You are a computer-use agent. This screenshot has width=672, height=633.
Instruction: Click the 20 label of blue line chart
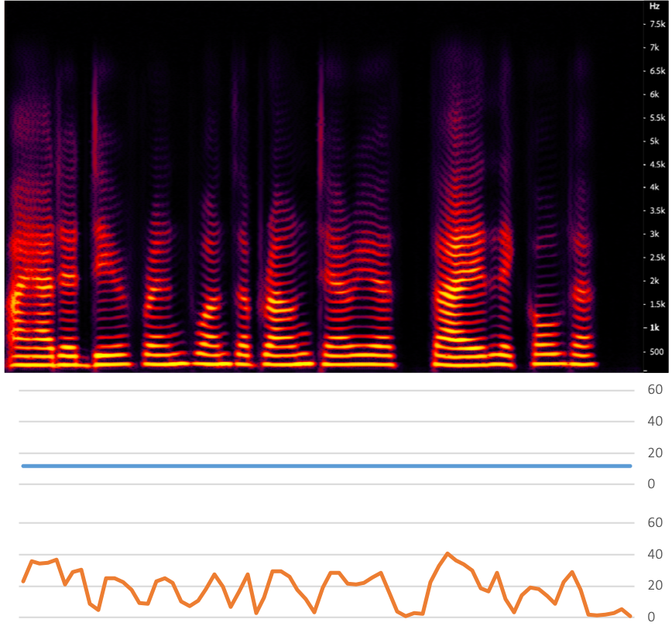click(x=654, y=453)
